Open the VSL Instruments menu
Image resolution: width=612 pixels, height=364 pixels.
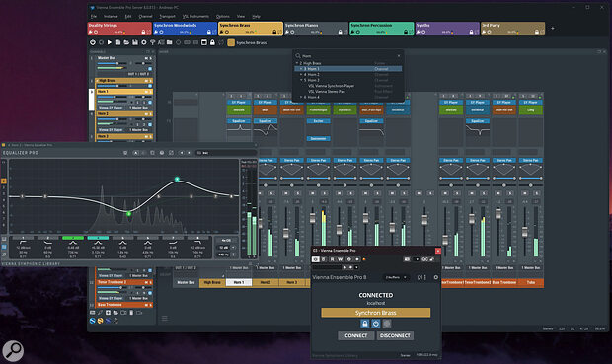[195, 16]
